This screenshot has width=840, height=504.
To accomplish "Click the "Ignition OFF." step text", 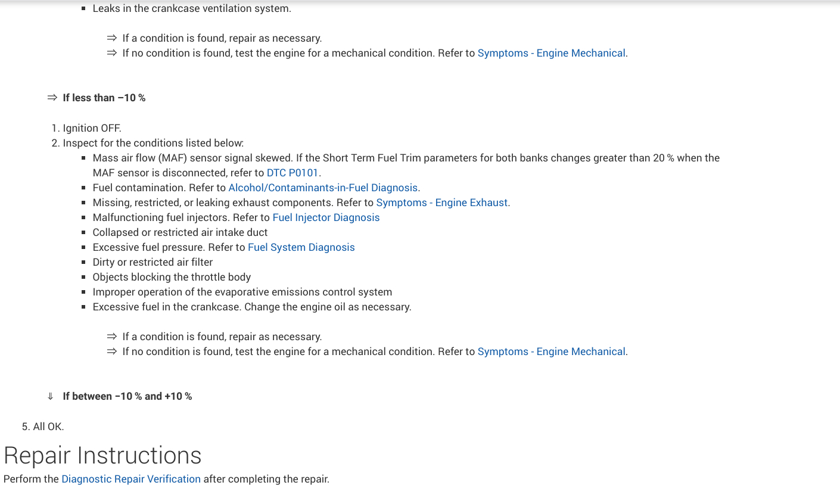I will [92, 128].
